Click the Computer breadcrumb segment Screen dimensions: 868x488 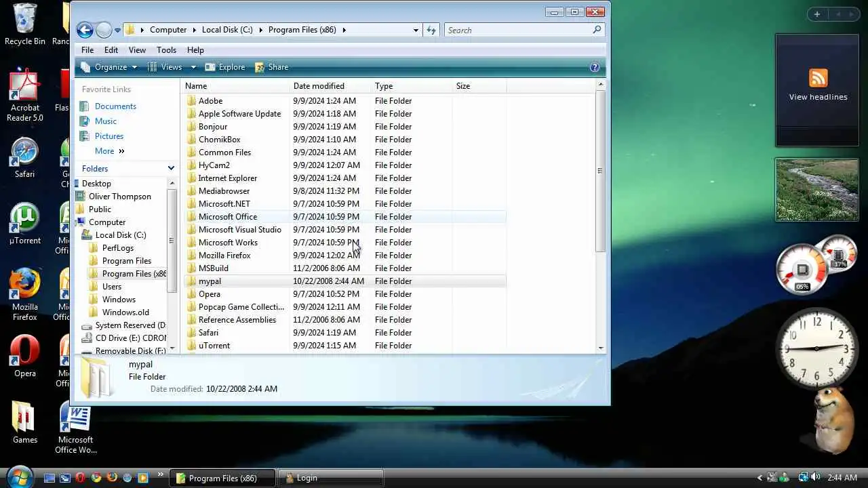(x=168, y=30)
